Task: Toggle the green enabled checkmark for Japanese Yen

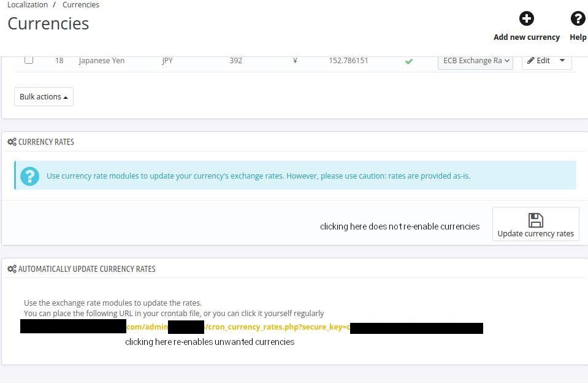Action: [409, 61]
